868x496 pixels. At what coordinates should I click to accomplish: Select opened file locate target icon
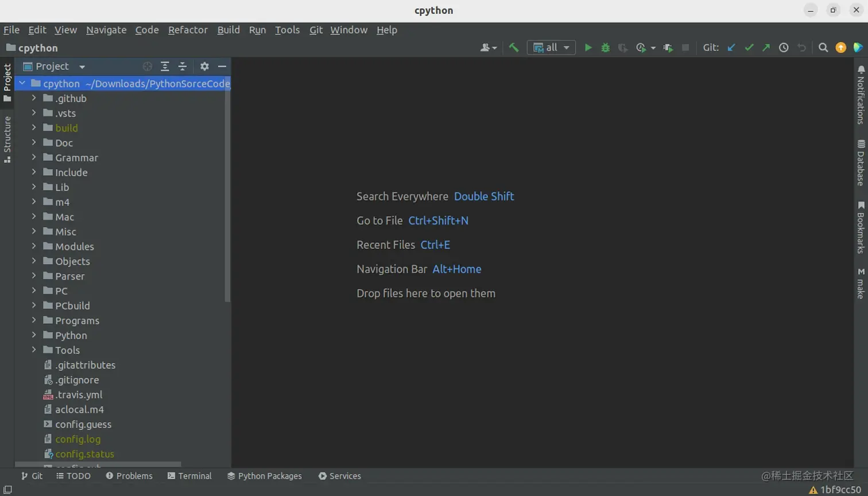tap(148, 67)
